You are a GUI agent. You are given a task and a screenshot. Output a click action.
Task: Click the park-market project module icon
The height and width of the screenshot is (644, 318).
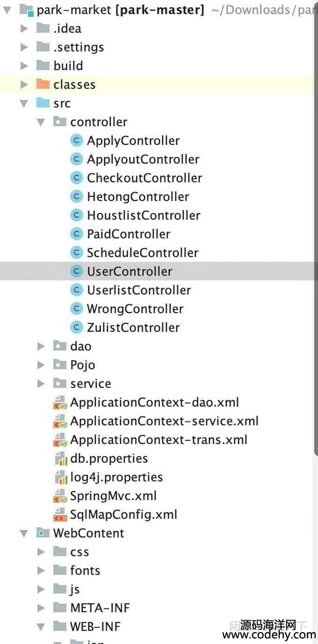pos(26,10)
